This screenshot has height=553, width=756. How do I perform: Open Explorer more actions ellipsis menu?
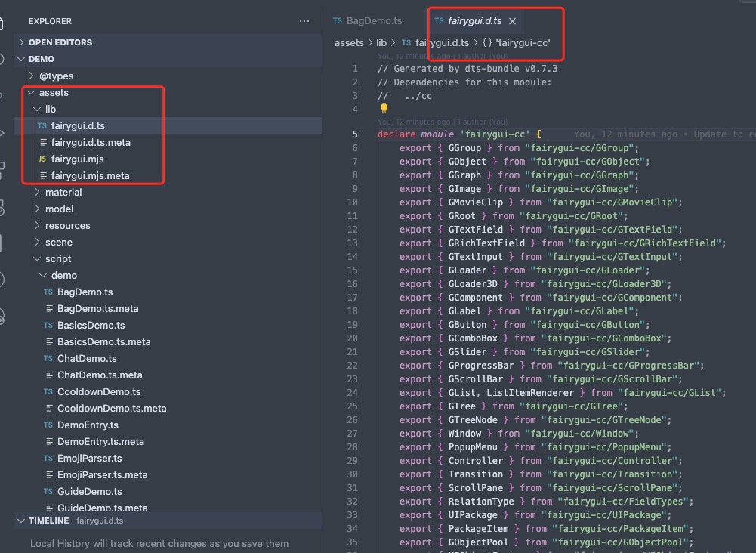coord(304,21)
